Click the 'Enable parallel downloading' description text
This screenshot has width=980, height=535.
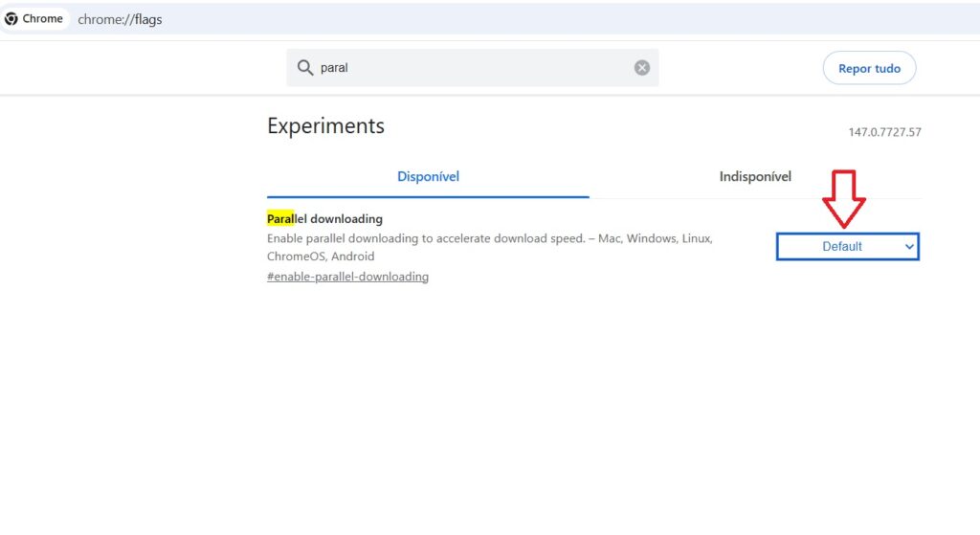[426, 238]
